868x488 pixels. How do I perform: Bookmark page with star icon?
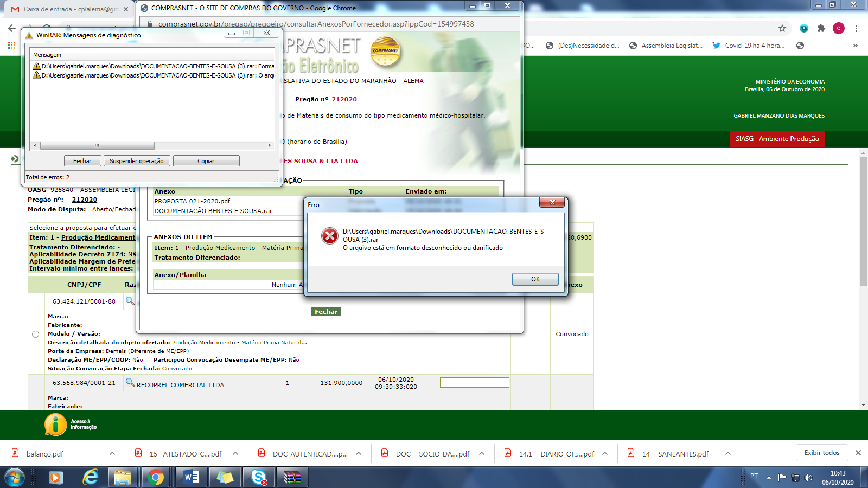(782, 28)
